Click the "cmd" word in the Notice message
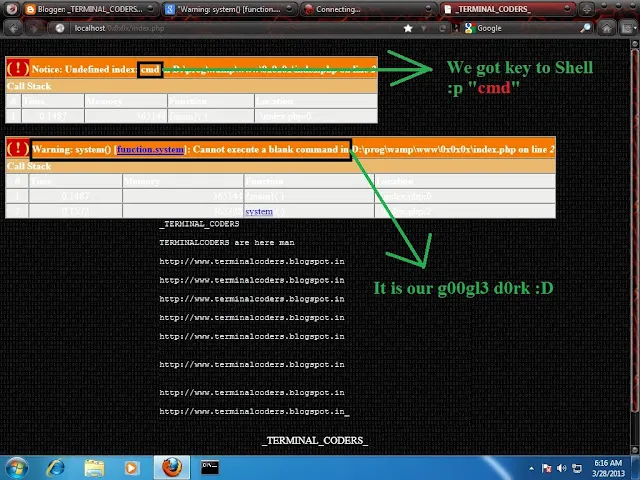Screen dimensions: 640x480 (150, 69)
